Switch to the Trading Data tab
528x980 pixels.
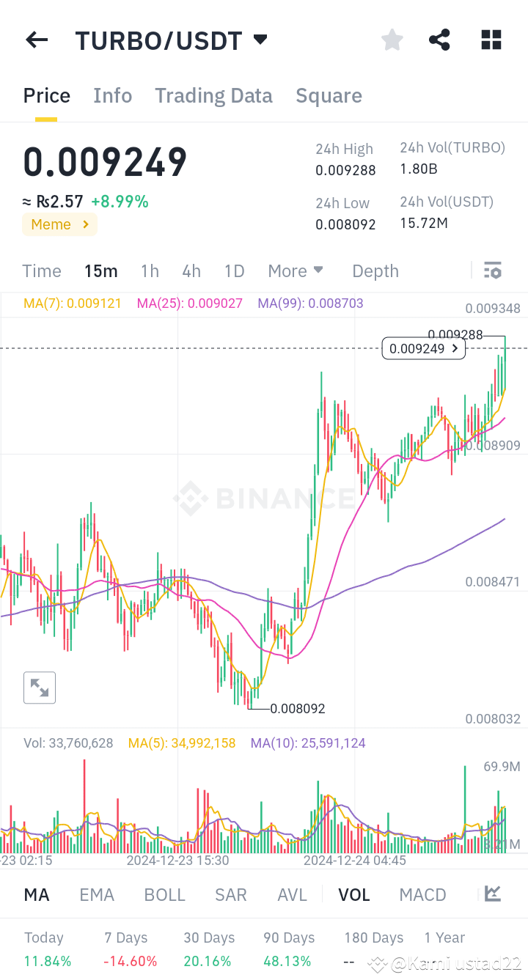pyautogui.click(x=213, y=95)
